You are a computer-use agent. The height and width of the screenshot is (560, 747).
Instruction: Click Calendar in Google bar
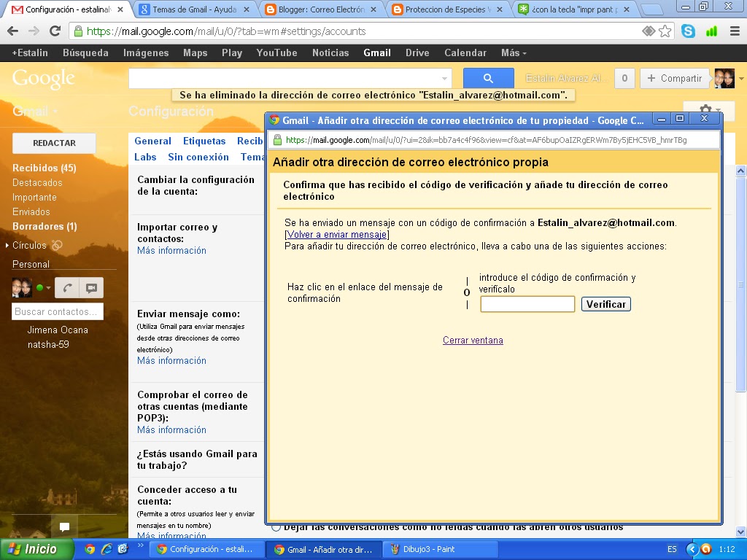[x=465, y=52]
